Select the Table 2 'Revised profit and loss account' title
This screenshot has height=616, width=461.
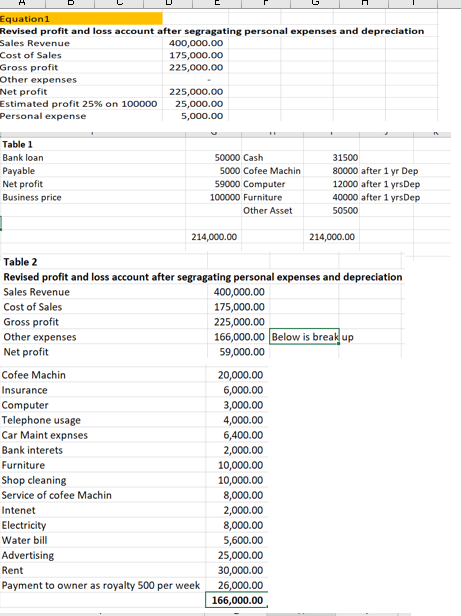pos(203,277)
